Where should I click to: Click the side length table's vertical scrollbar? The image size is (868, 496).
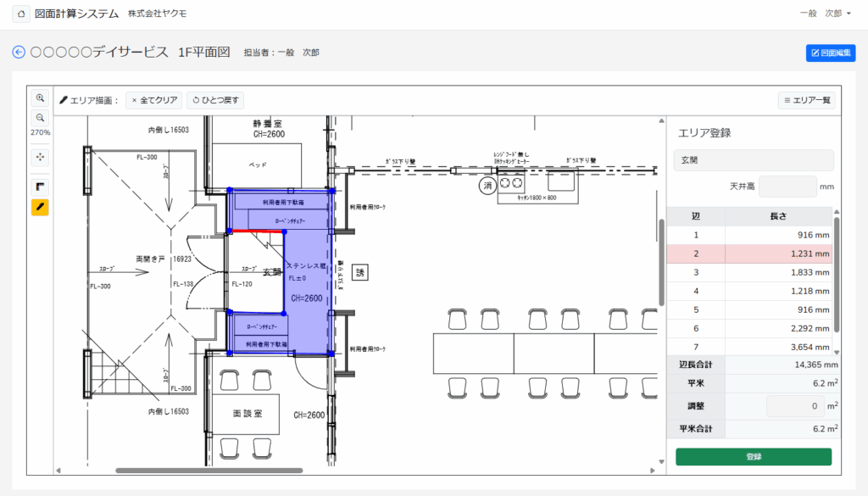(x=837, y=271)
